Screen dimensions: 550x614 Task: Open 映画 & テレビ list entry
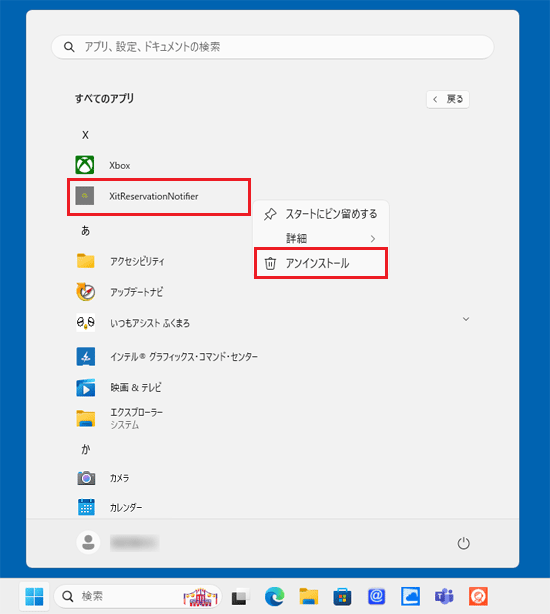[136, 388]
